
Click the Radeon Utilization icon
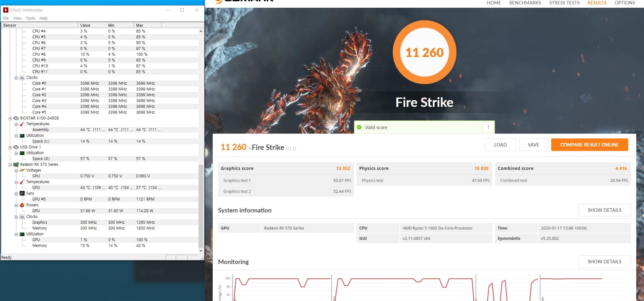tap(22, 234)
